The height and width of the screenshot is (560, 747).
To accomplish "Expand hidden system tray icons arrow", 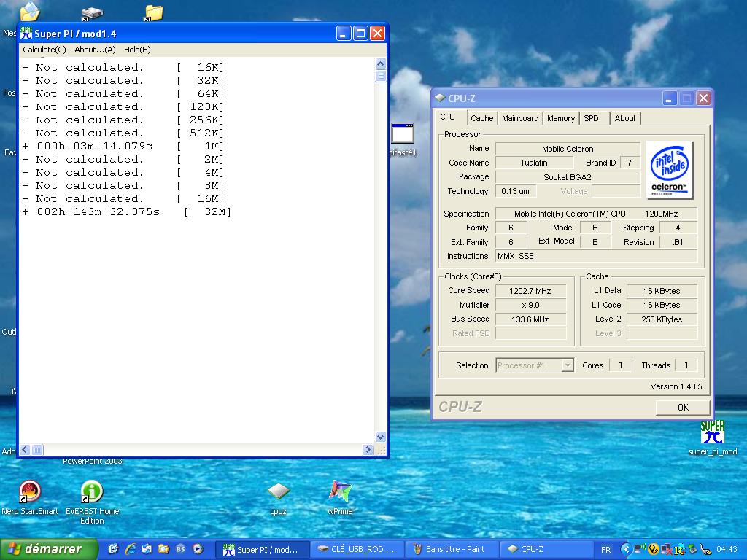I will (x=626, y=550).
